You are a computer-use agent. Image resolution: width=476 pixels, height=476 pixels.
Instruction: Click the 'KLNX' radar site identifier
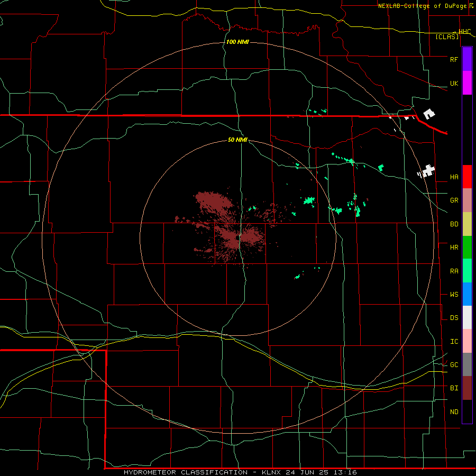click(271, 472)
